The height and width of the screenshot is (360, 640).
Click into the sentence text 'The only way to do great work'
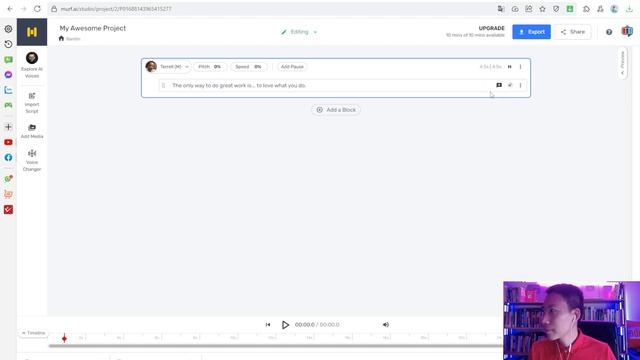pos(209,85)
